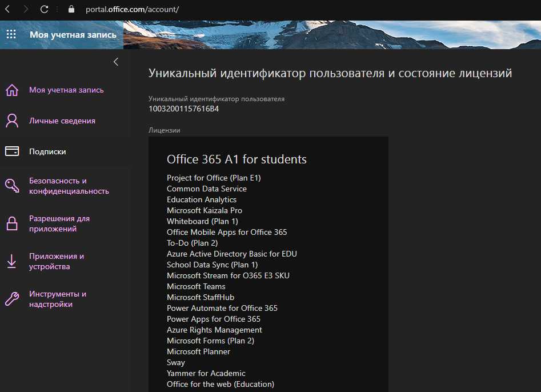Click the browser back arrow
This screenshot has height=392, width=541.
pos(7,9)
